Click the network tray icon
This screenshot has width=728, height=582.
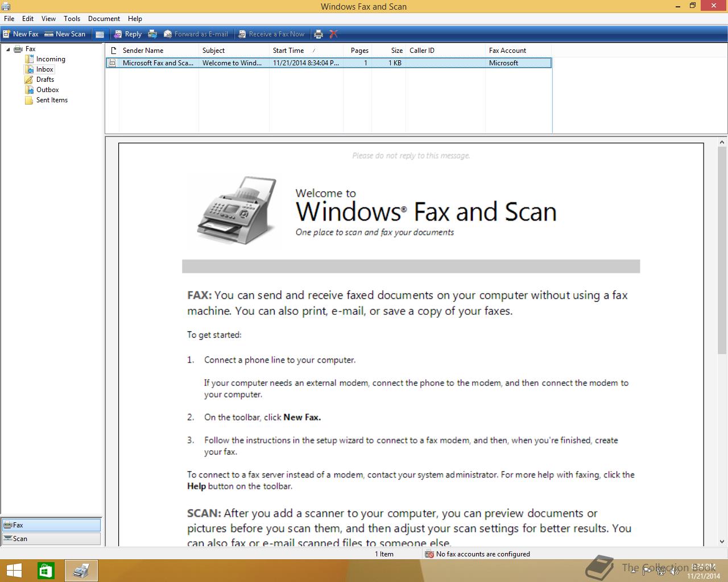(661, 571)
